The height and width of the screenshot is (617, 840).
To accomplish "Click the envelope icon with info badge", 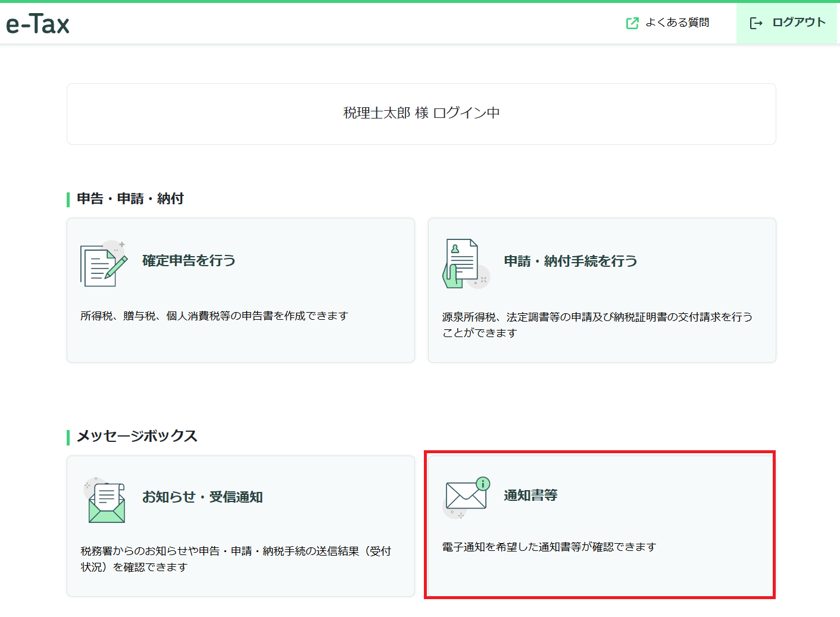I will point(467,495).
